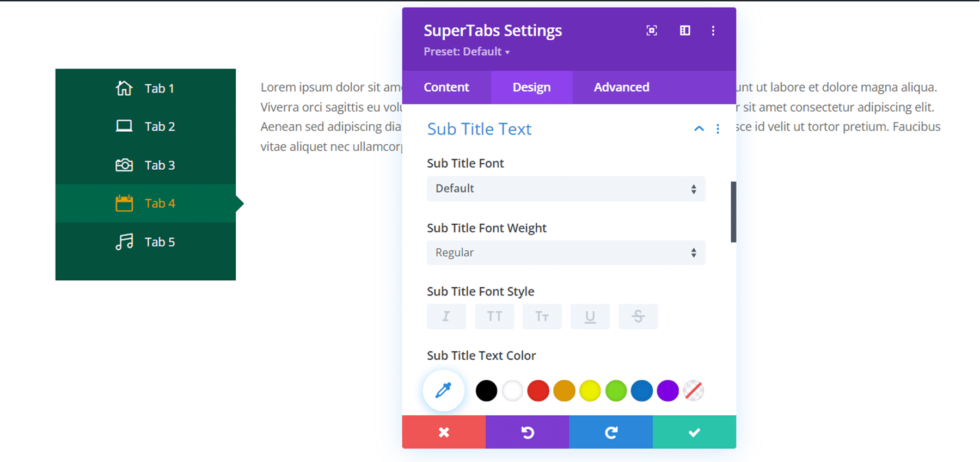This screenshot has width=980, height=462.
Task: Toggle strikethrough sub title font style
Action: tap(638, 316)
